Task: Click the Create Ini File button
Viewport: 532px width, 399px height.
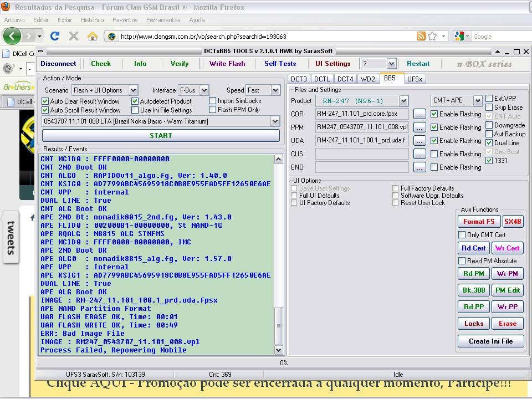Action: (x=490, y=341)
